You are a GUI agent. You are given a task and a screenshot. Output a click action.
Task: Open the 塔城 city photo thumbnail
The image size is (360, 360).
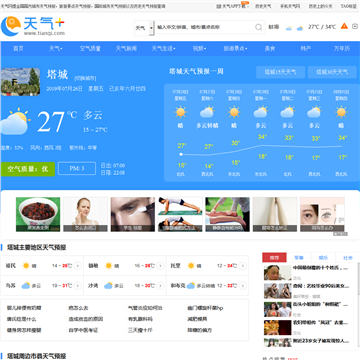[20, 82]
